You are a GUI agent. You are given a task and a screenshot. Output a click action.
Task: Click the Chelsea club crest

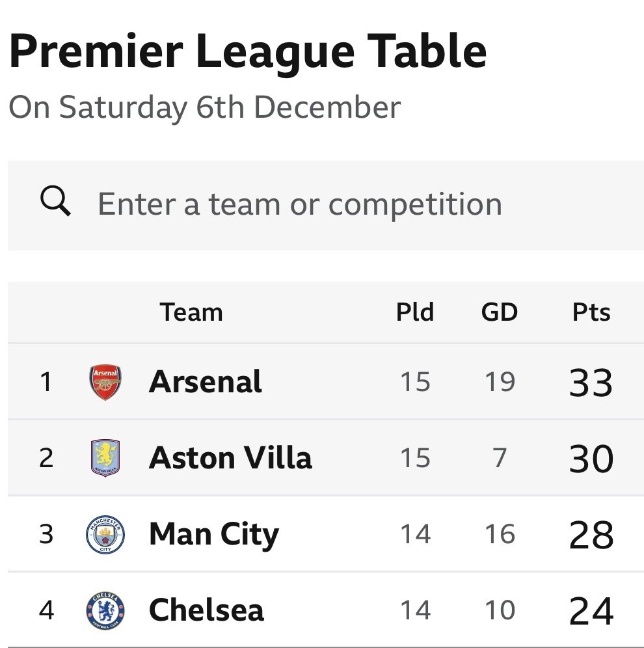(x=105, y=610)
